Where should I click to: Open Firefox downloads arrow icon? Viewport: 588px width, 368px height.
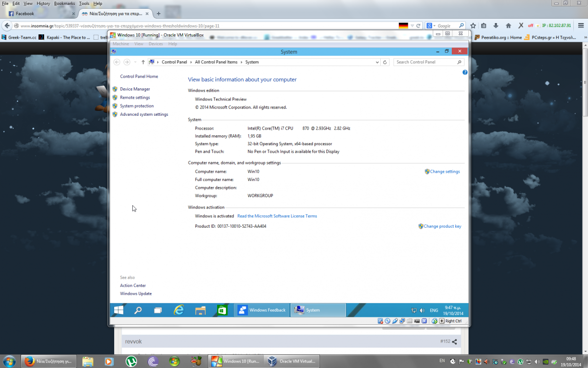[496, 26]
